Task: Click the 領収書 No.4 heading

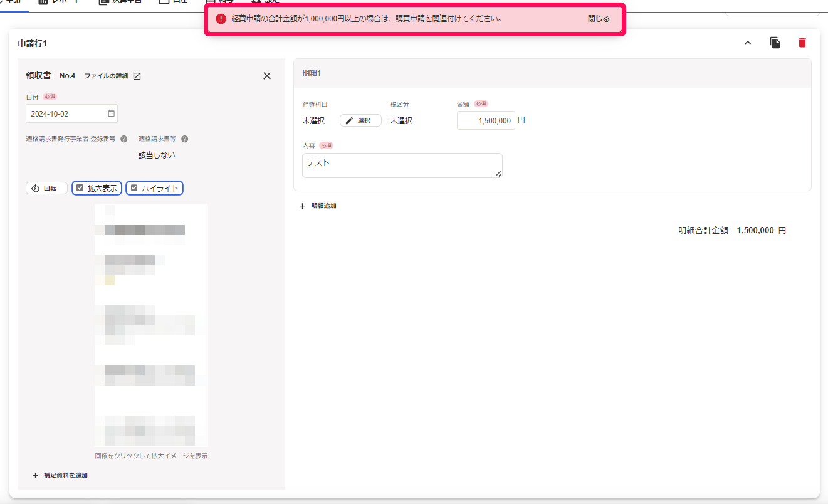Action: click(50, 76)
